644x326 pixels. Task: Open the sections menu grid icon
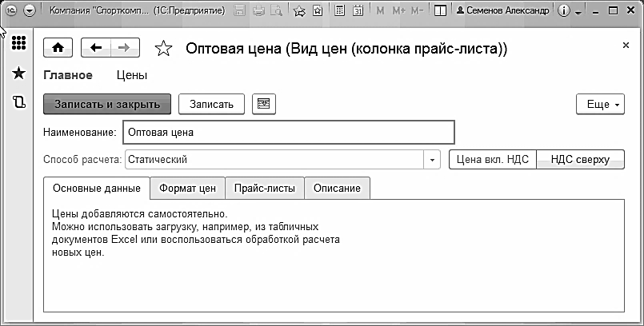tap(18, 44)
